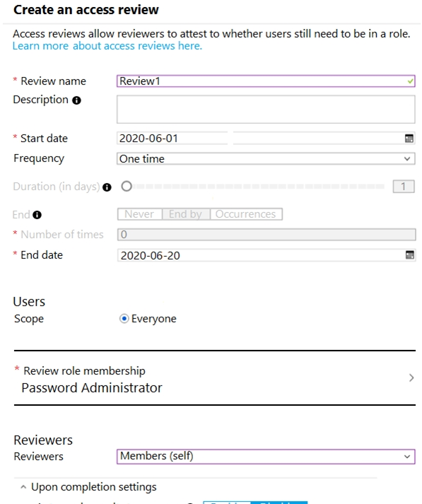Image resolution: width=422 pixels, height=504 pixels.
Task: Click the Description text area
Action: point(266,110)
